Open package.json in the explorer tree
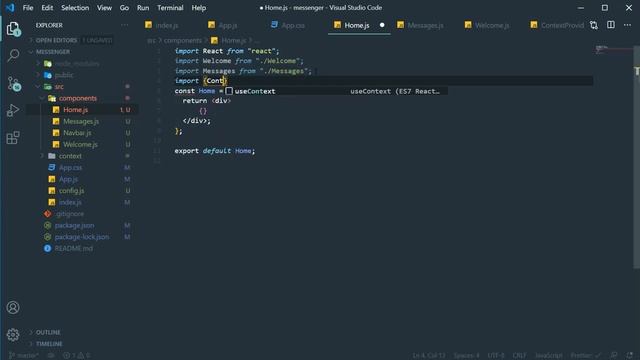The width and height of the screenshot is (640, 360). 74,225
